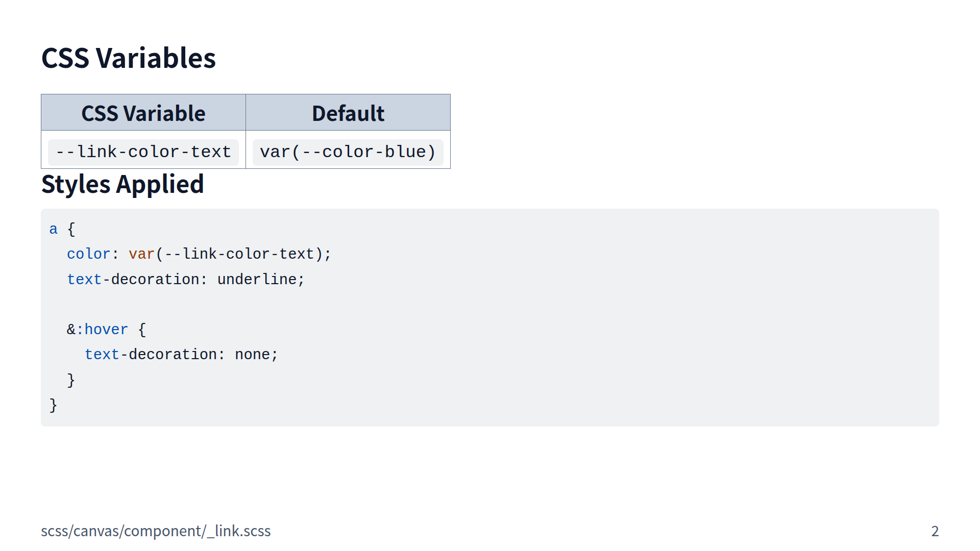The height and width of the screenshot is (551, 980).
Task: Click the color: var(--link-color-text) code line
Action: 199,254
